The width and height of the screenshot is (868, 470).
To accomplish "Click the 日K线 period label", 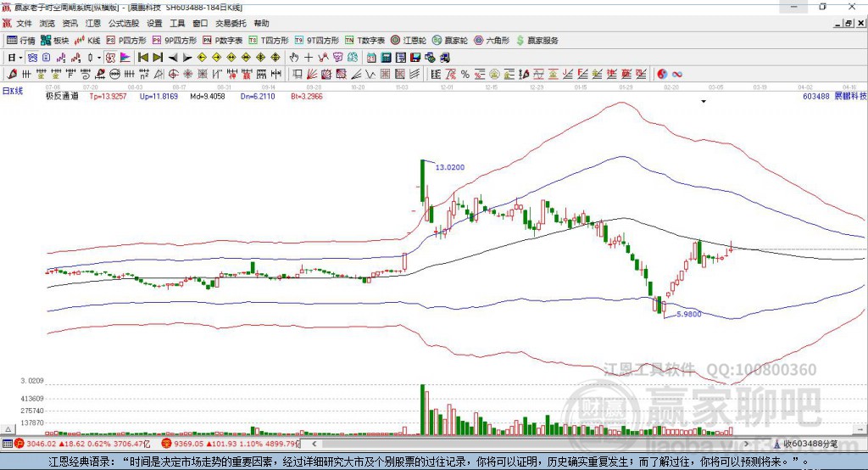I will click(12, 91).
